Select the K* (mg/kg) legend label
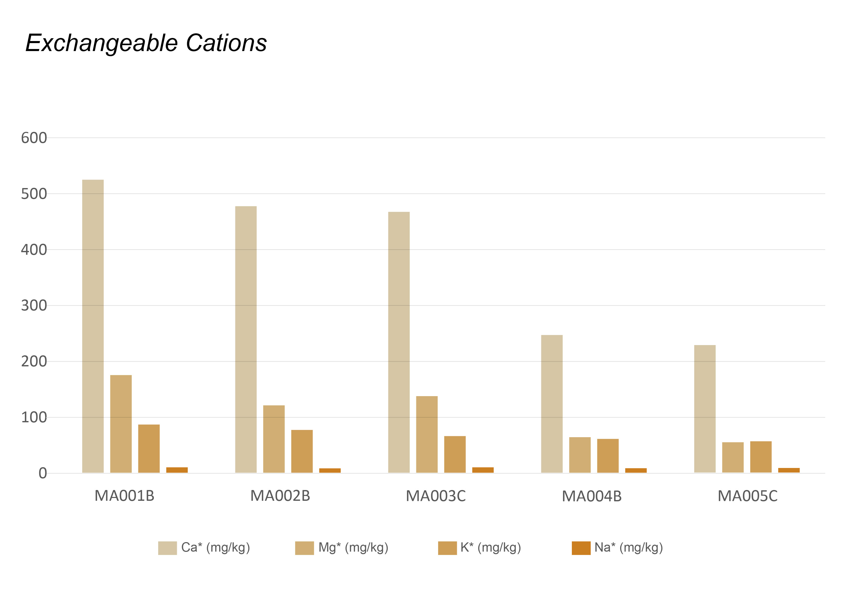Viewport: 847px width, 616px height. (x=490, y=547)
